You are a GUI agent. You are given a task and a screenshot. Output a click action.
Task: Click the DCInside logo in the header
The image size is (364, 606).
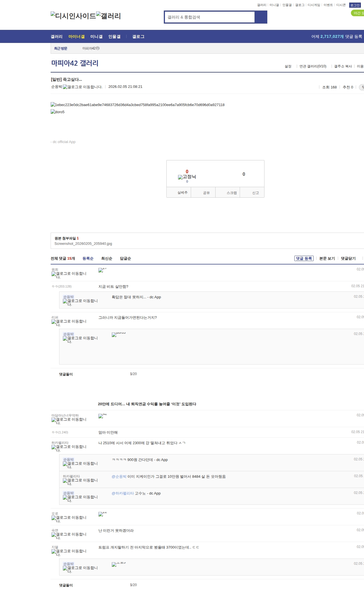(x=73, y=16)
